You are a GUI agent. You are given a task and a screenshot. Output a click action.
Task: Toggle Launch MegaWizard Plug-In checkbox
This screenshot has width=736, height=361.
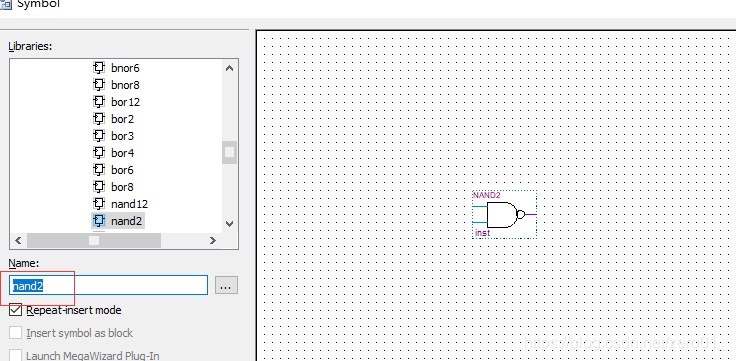click(15, 355)
